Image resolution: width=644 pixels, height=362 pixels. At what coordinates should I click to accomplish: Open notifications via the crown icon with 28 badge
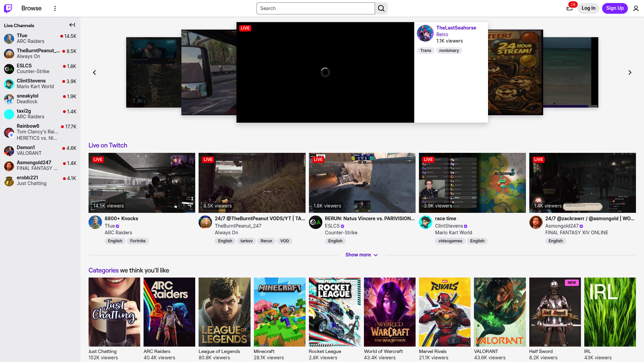pyautogui.click(x=569, y=8)
